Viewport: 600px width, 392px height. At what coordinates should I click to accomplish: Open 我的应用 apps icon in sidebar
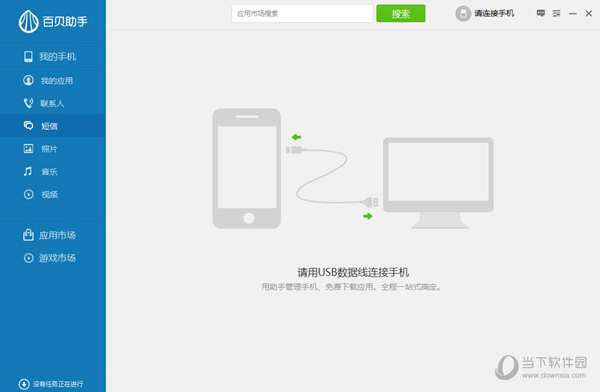[x=28, y=80]
